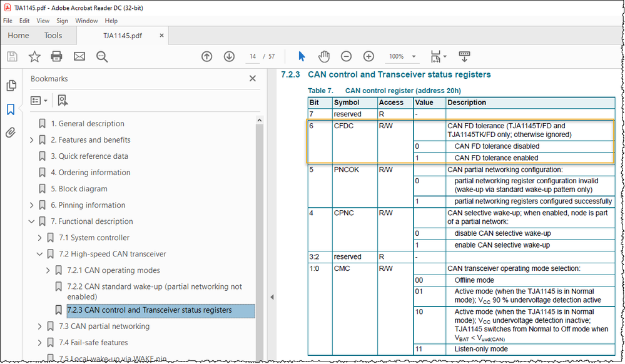Open the Edit menu
The width and height of the screenshot is (625, 364).
point(24,21)
